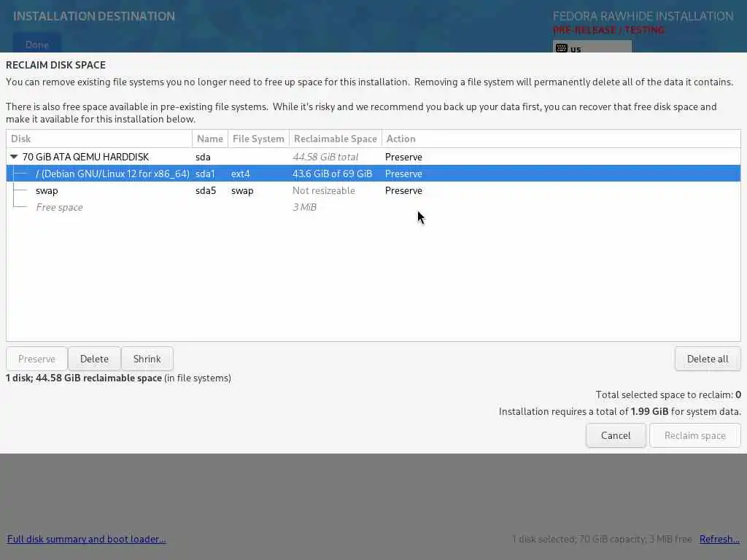Click the RECLAIM DISK SPACE heading
Image resolution: width=747 pixels, height=560 pixels.
[x=55, y=65]
